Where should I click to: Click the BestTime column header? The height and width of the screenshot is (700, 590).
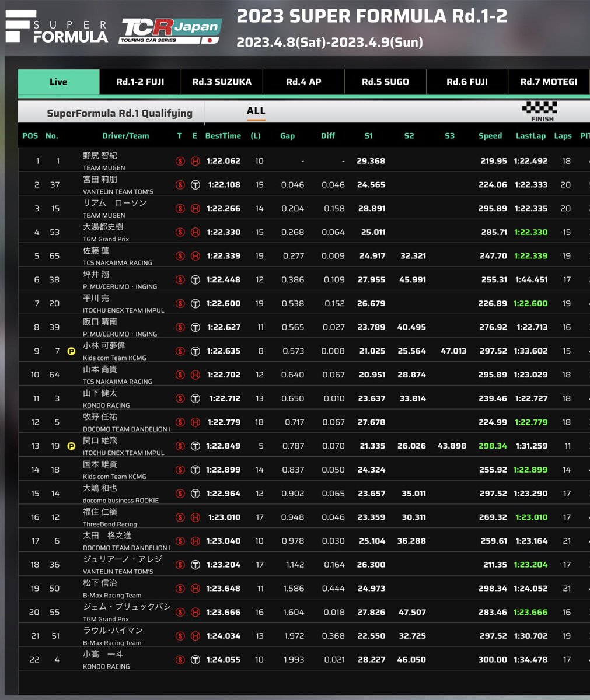point(223,136)
